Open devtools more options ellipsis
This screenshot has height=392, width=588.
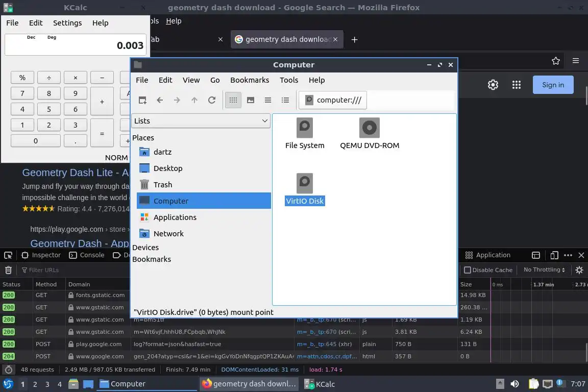(x=568, y=255)
